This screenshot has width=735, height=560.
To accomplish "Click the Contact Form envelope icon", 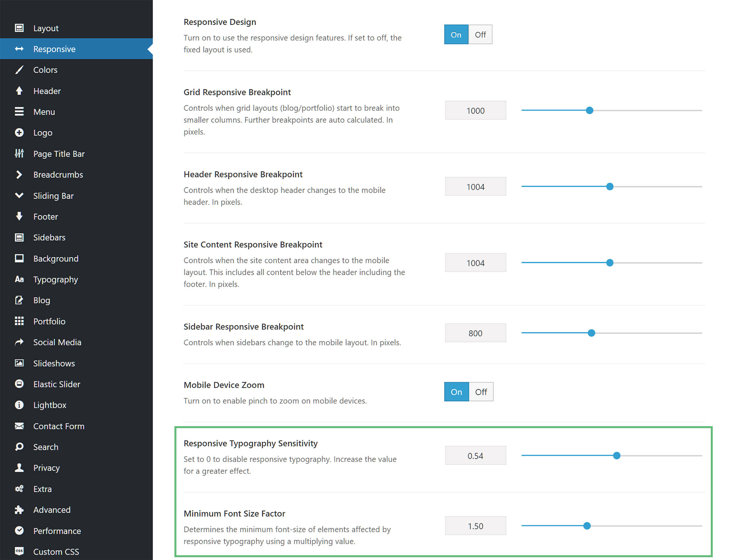I will point(19,426).
